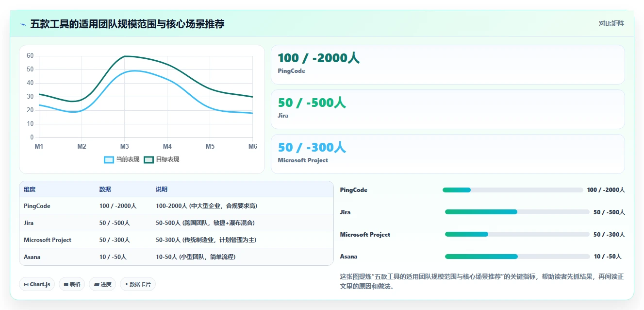Select the 数据卡片 tag chip
Viewport: 644px width, 310px height.
coord(138,284)
